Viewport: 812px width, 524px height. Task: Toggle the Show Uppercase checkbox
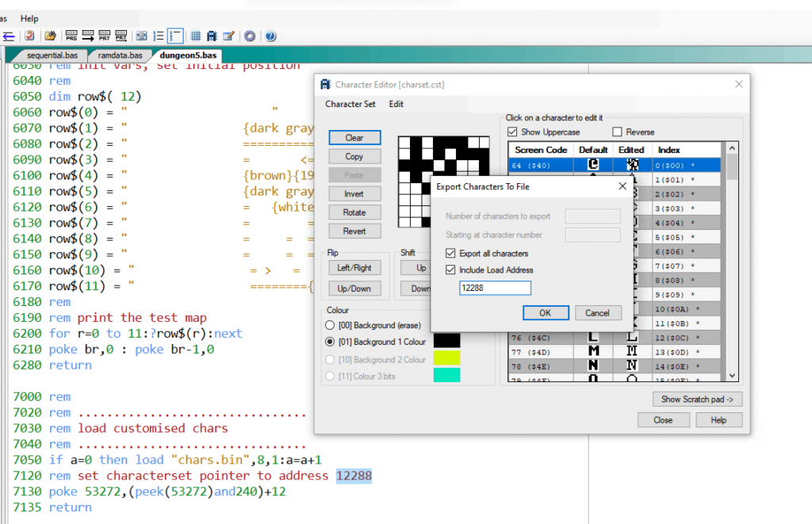pyautogui.click(x=512, y=132)
